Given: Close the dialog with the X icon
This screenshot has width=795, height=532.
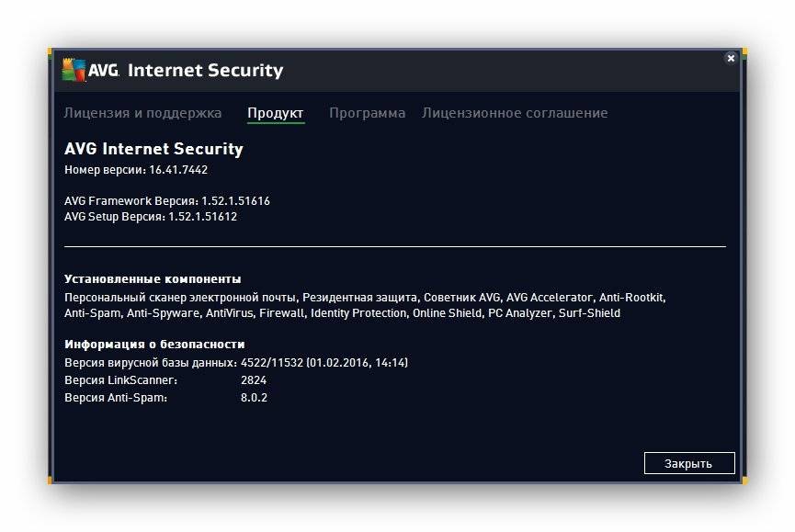Looking at the screenshot, I should point(731,59).
